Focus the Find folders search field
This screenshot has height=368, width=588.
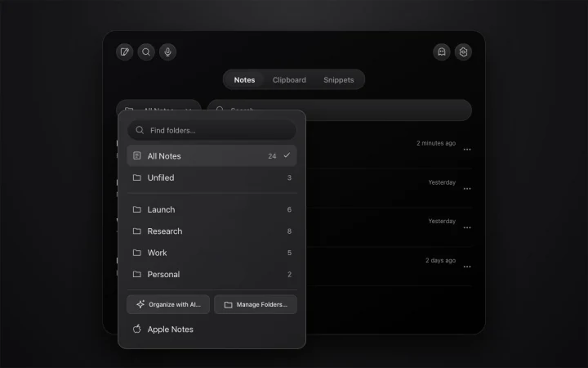212,130
